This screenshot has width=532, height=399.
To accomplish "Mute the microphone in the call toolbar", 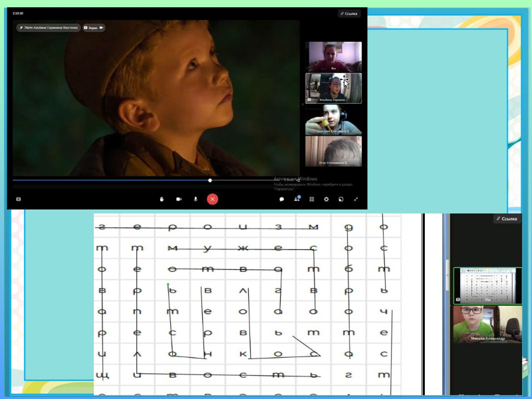I will coord(196,199).
